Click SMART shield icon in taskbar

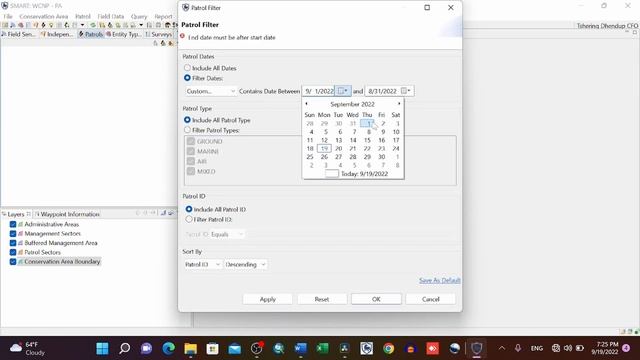[476, 348]
